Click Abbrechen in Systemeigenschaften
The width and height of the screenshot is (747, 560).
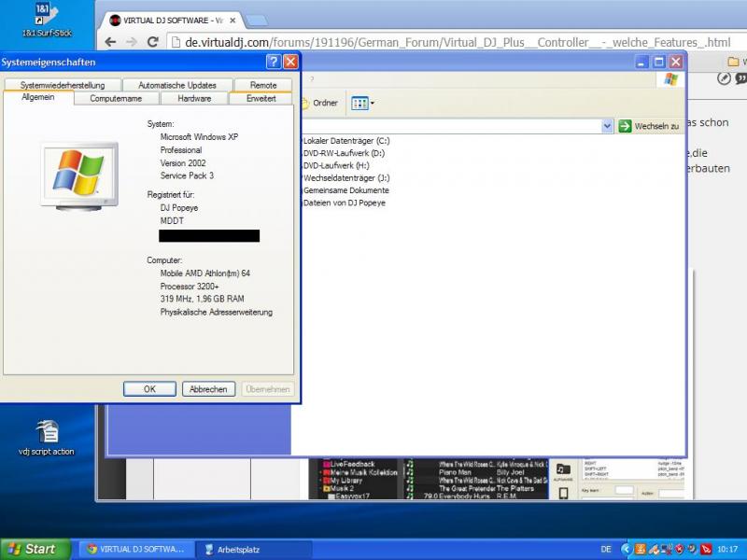point(208,389)
